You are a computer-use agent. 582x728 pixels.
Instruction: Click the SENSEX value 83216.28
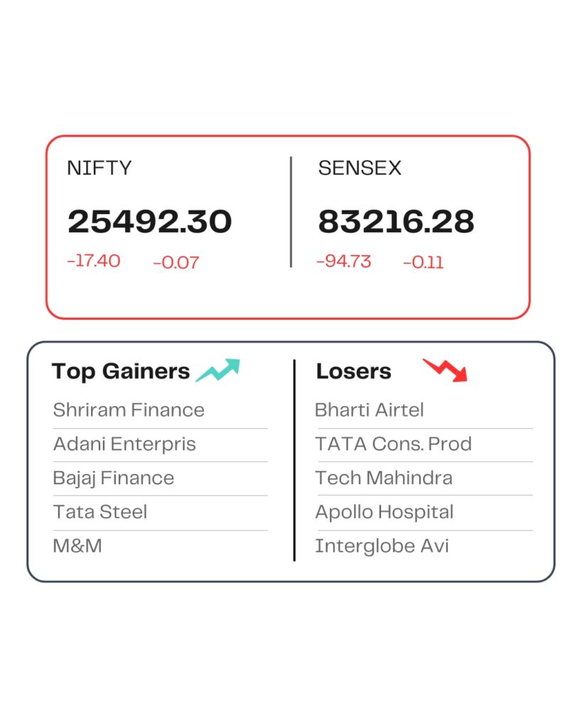396,222
